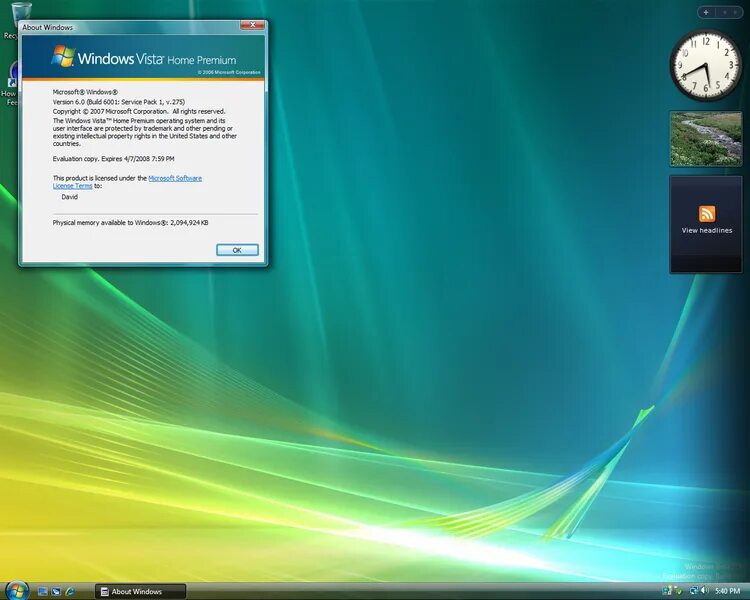
Task: Close the About Windows dialog
Action: pos(253,24)
